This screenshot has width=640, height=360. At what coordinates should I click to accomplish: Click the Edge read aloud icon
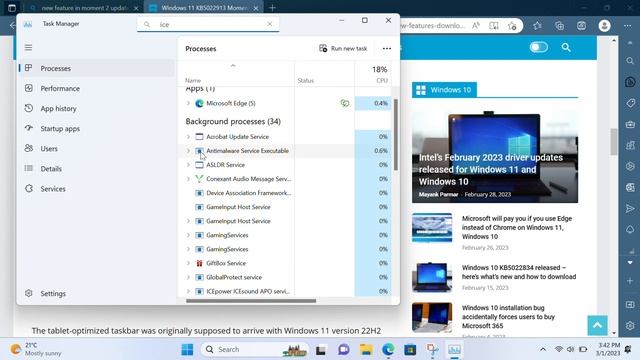click(476, 26)
